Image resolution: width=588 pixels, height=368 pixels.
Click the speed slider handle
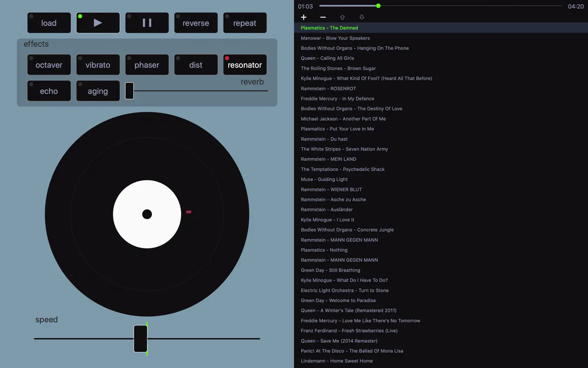click(x=140, y=339)
